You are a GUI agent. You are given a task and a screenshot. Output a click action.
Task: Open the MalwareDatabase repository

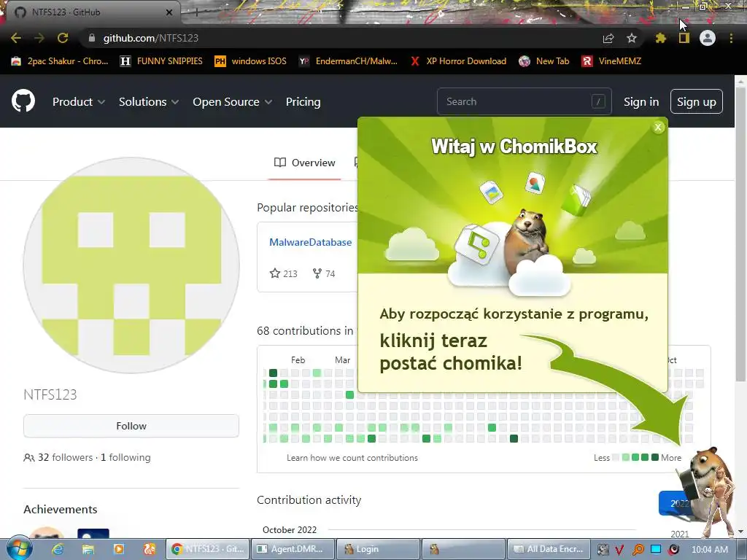[x=310, y=242]
